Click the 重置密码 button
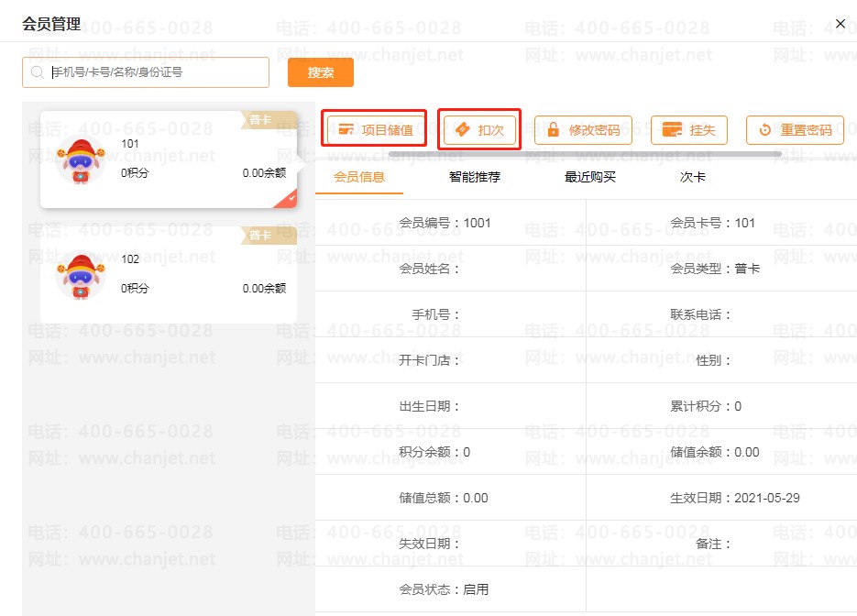Screen dimensions: 857x616 tap(795, 129)
